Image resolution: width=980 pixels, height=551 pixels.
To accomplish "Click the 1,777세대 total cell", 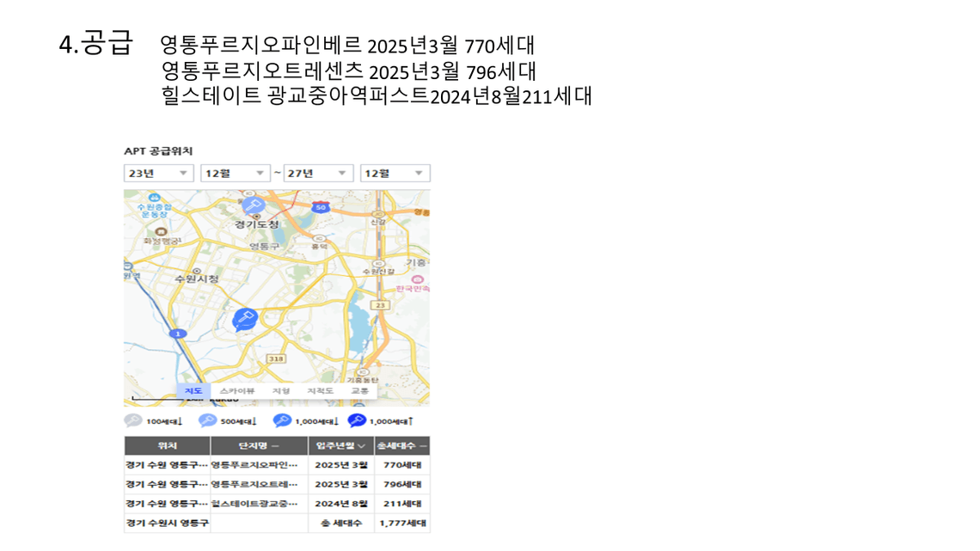I will point(401,523).
